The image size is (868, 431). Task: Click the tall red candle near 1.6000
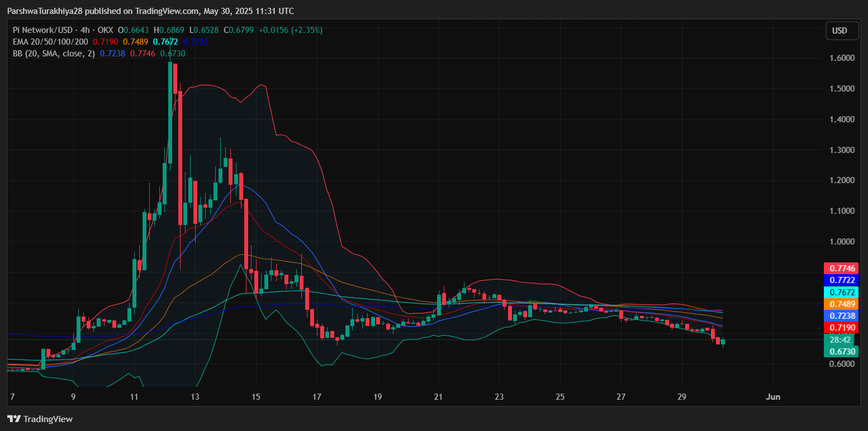[x=175, y=78]
